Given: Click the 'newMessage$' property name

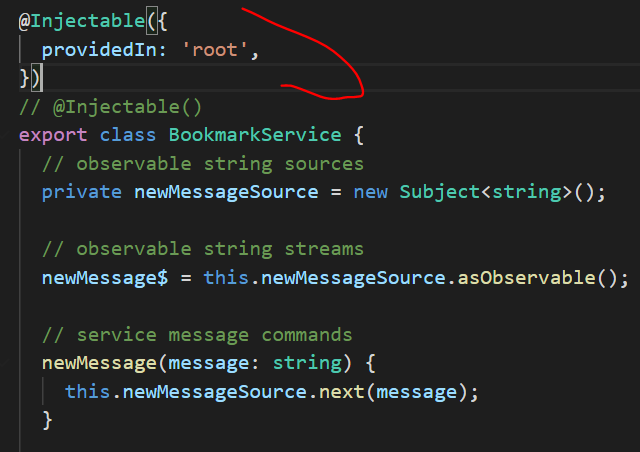Looking at the screenshot, I should [x=105, y=278].
